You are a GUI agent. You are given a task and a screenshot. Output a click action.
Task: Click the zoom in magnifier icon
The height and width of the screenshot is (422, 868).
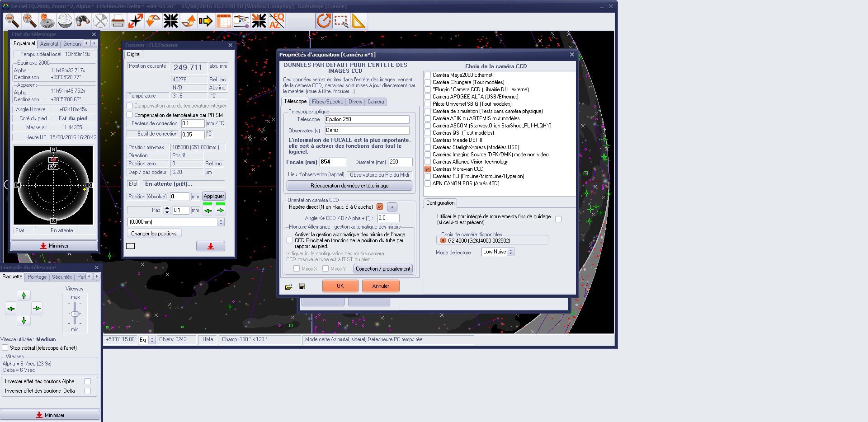[x=29, y=21]
